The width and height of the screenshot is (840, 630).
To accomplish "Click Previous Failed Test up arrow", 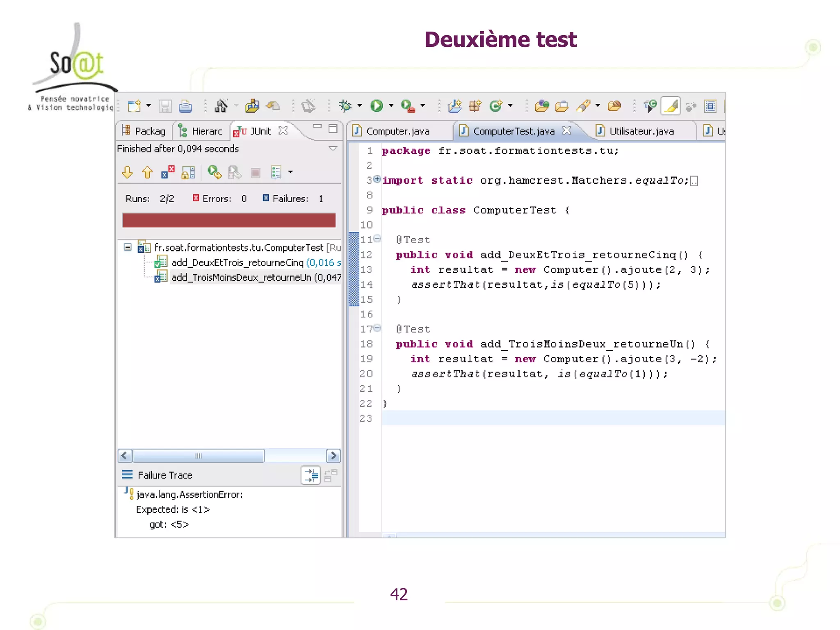I will pyautogui.click(x=147, y=172).
